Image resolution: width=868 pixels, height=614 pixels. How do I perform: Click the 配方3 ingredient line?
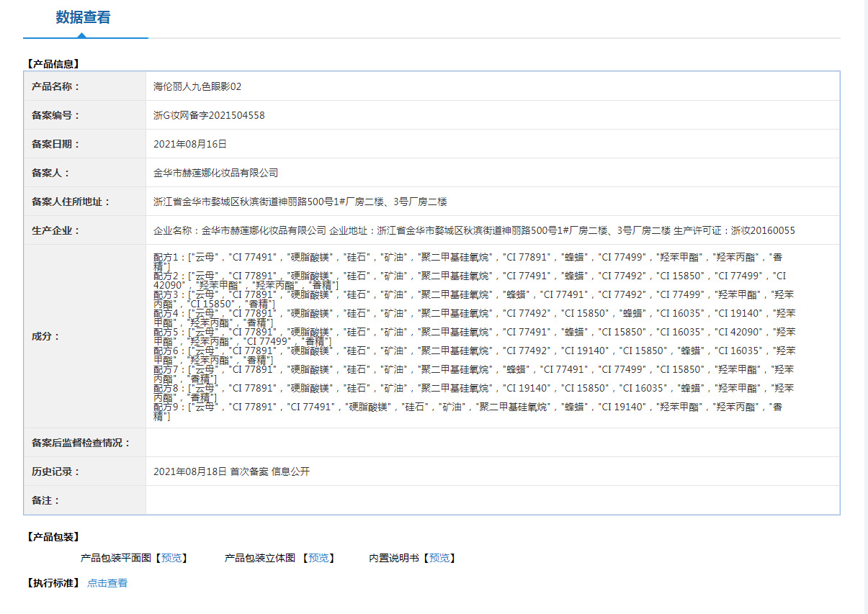474,299
